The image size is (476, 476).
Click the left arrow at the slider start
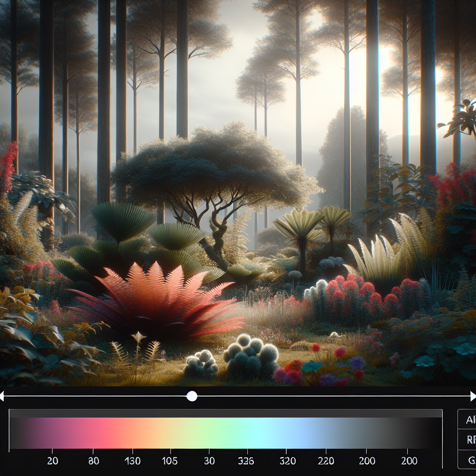tap(2, 396)
